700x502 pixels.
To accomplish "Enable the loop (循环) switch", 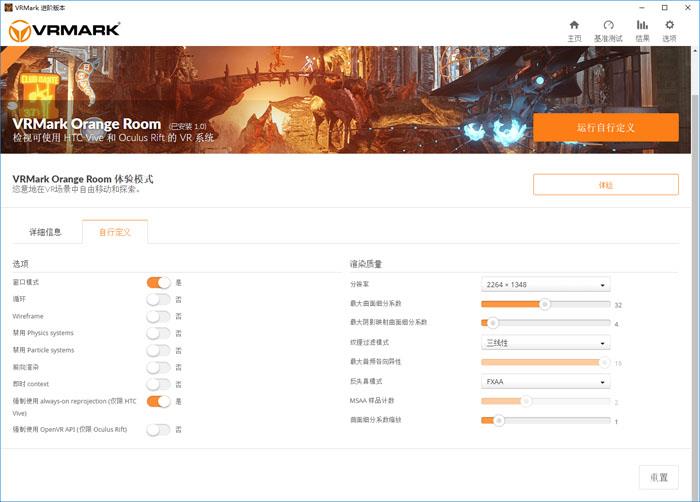I will click(158, 299).
